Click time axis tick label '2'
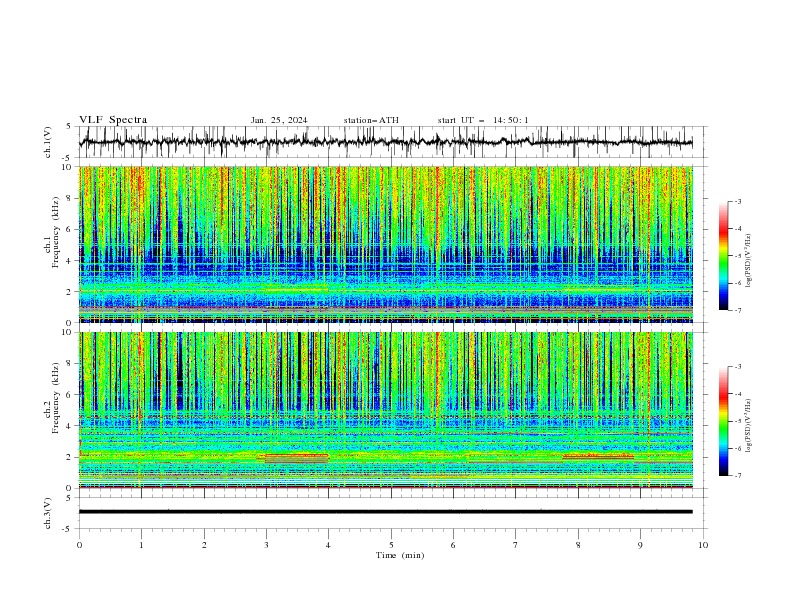 [204, 545]
